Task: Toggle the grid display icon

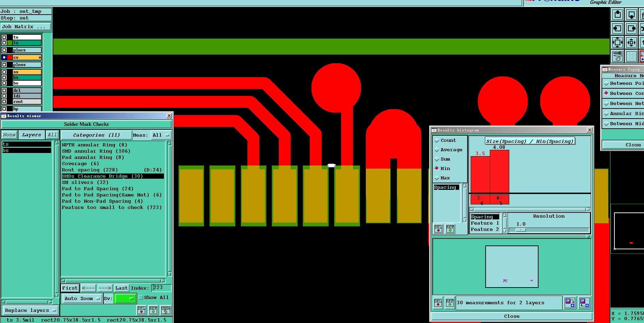Action: [631, 56]
